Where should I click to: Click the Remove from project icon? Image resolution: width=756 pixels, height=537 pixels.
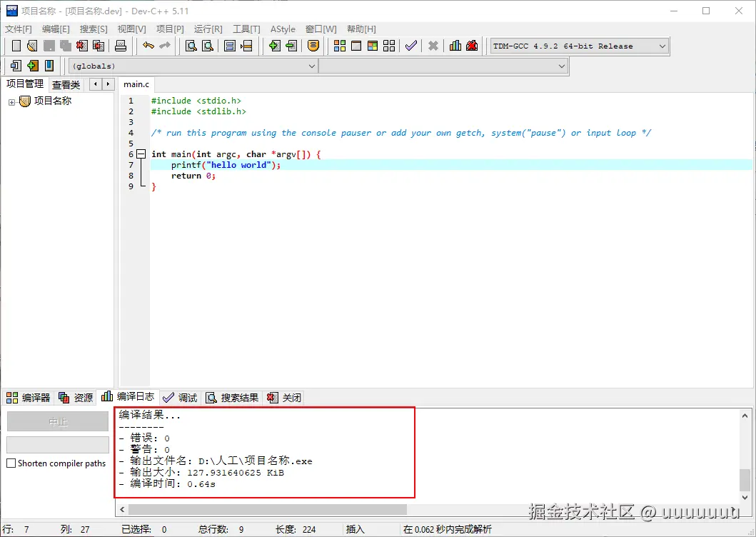pos(291,46)
